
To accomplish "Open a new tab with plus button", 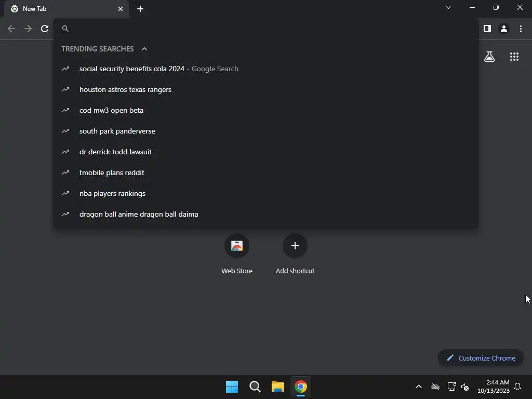I will click(x=140, y=9).
